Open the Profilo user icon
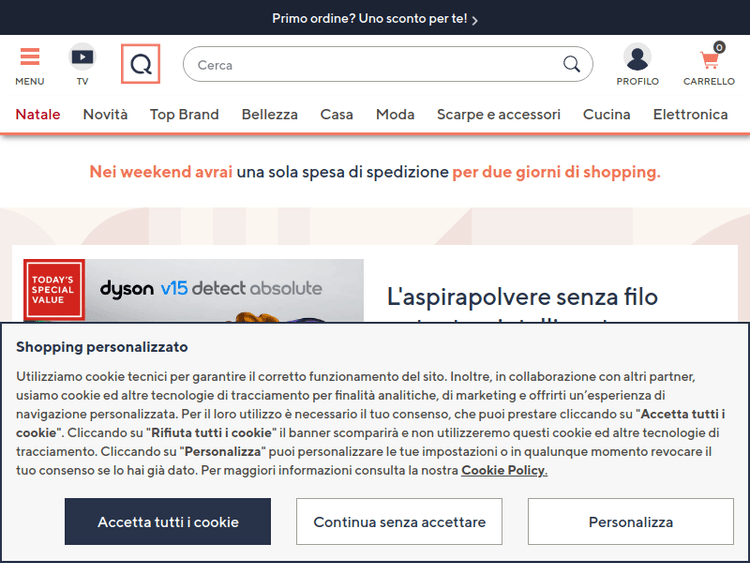This screenshot has width=750, height=563. tap(637, 58)
